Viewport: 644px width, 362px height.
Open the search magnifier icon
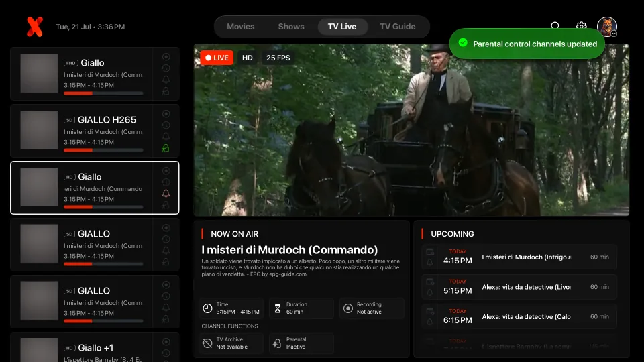[x=555, y=27]
